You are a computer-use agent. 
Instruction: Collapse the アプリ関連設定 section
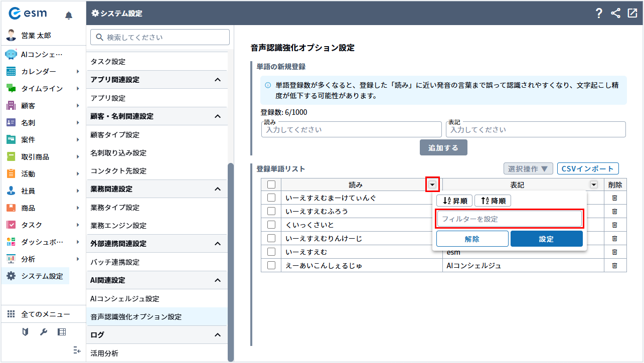pos(217,80)
